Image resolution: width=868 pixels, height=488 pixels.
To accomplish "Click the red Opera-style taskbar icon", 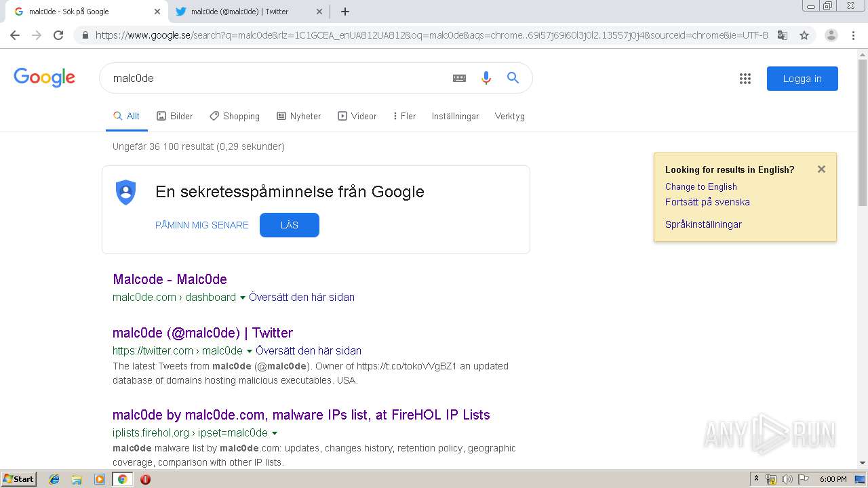I will coord(145,479).
